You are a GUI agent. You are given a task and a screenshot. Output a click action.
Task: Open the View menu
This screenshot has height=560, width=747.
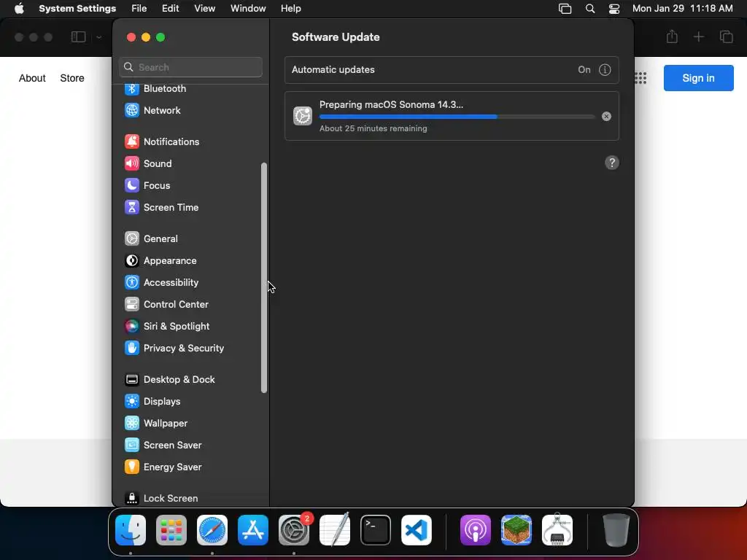[x=205, y=9]
